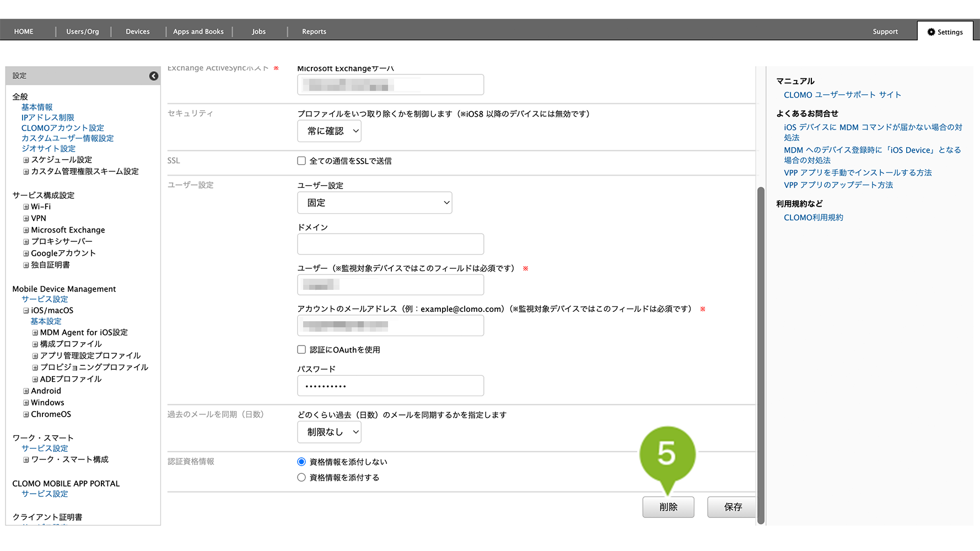Viewport: 980px width, 551px height.
Task: Enable 全ての通信をSSLで送信 checkbox
Action: (301, 161)
